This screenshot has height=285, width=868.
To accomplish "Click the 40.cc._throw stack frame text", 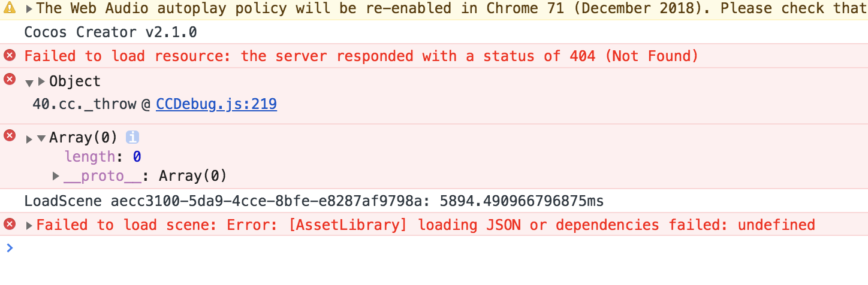I will point(85,104).
